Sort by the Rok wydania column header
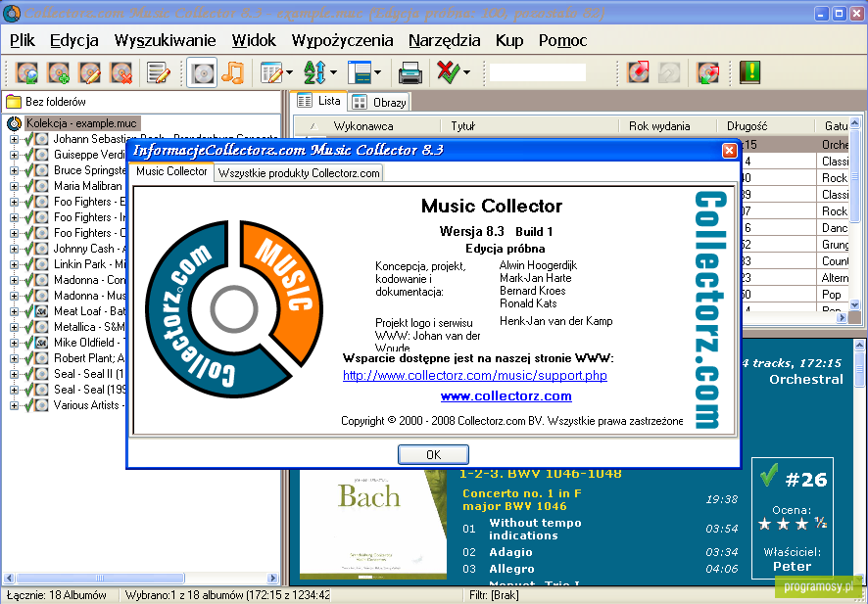Viewport: 868px width, 604px height. 667,126
